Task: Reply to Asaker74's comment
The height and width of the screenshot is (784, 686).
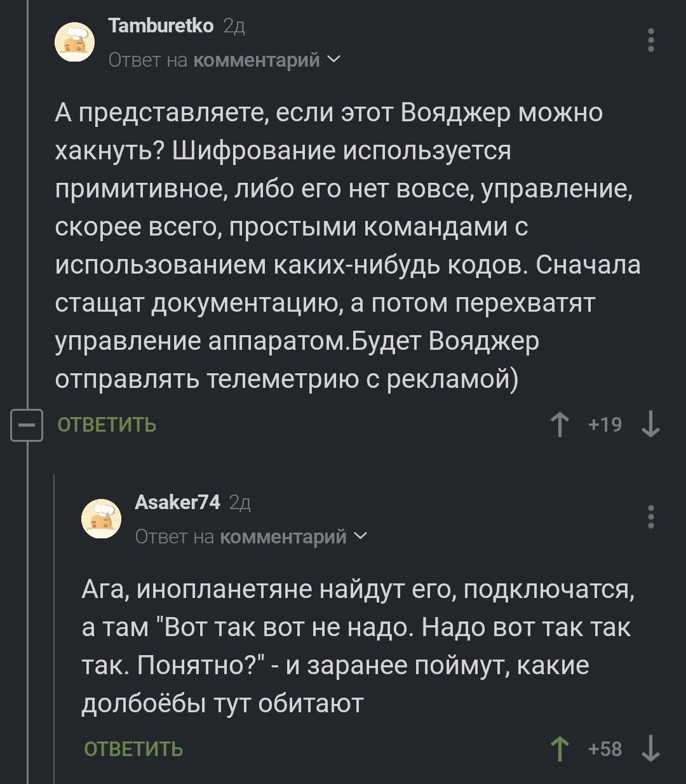Action: coord(133,749)
